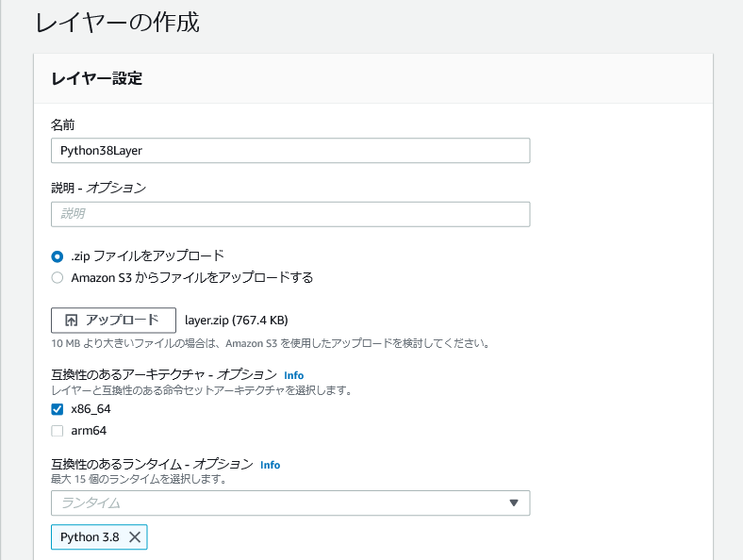Click the Amazon S3 upload option label

(192, 277)
